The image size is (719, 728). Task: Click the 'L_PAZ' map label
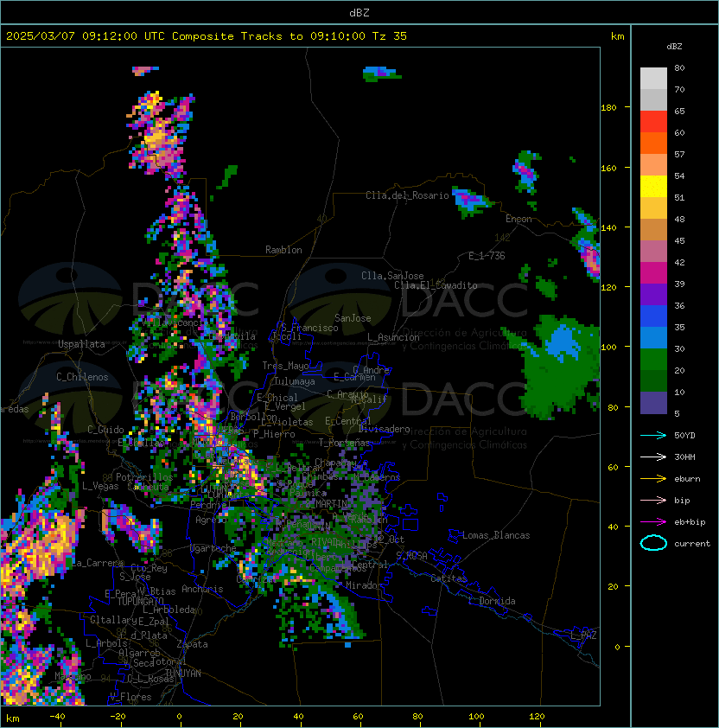click(583, 635)
